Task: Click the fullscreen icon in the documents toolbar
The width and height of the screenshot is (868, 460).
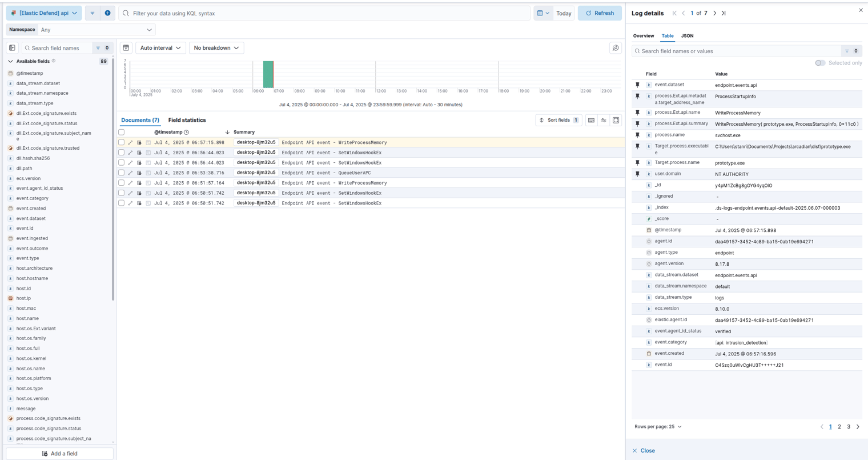Action: point(616,120)
